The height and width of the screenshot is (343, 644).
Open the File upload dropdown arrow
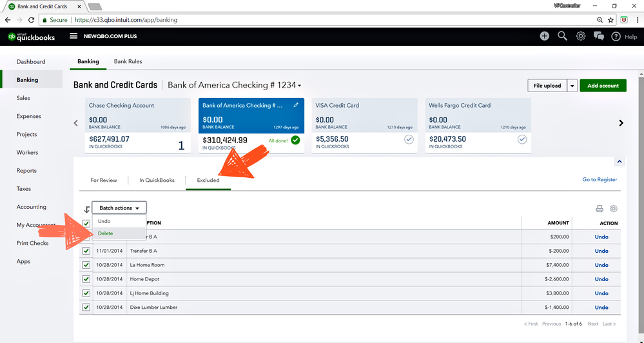tap(572, 86)
